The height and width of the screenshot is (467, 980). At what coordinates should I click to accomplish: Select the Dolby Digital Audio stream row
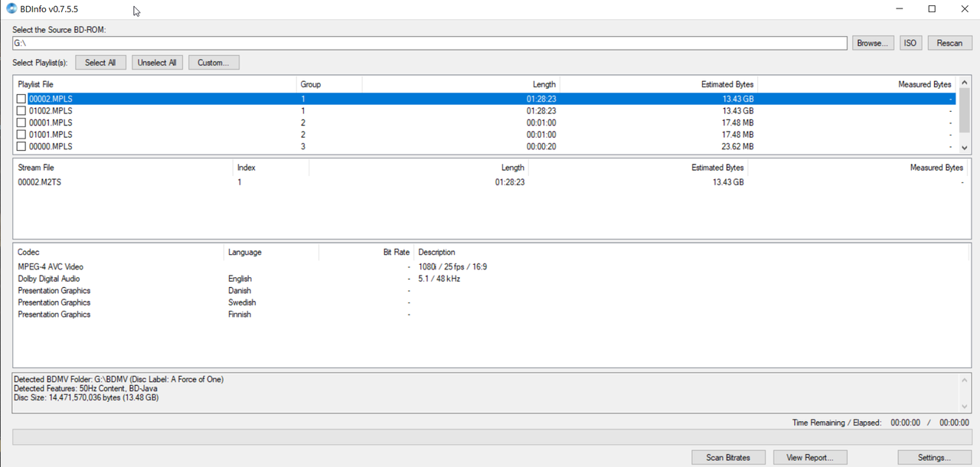[x=492, y=279]
